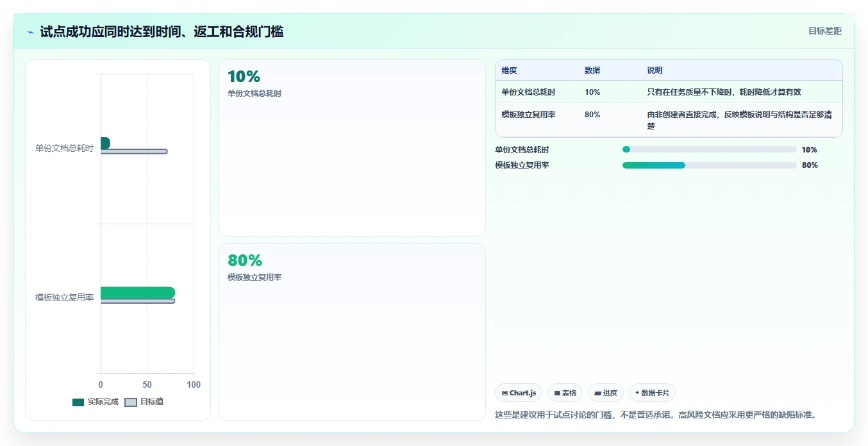Click the 单份文档总耗时 chart axis label
This screenshot has height=446, width=868.
point(64,148)
